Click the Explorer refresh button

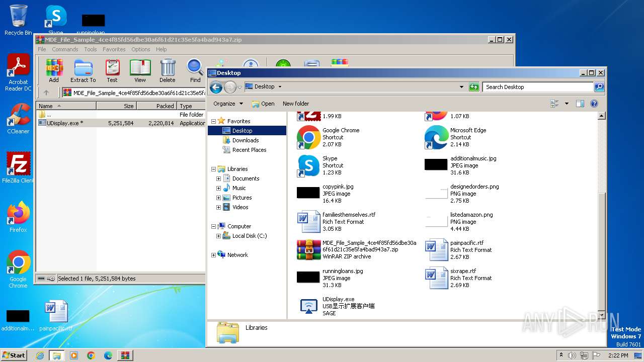point(474,87)
